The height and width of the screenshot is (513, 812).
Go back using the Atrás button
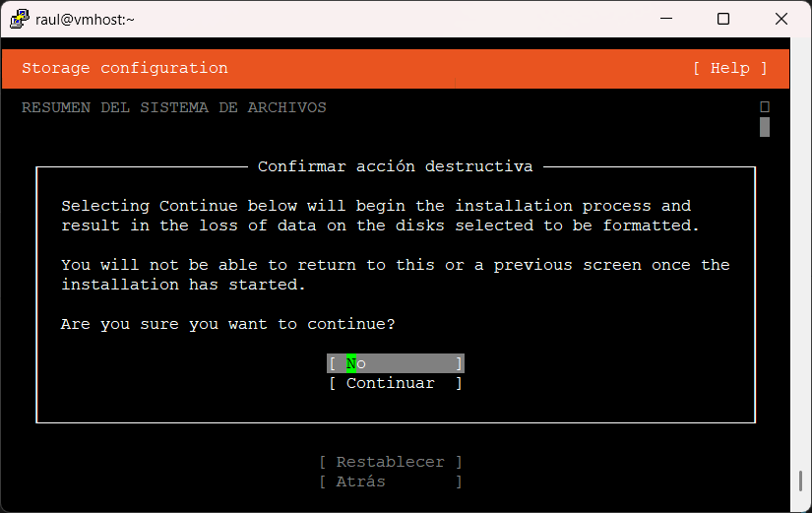tap(390, 481)
